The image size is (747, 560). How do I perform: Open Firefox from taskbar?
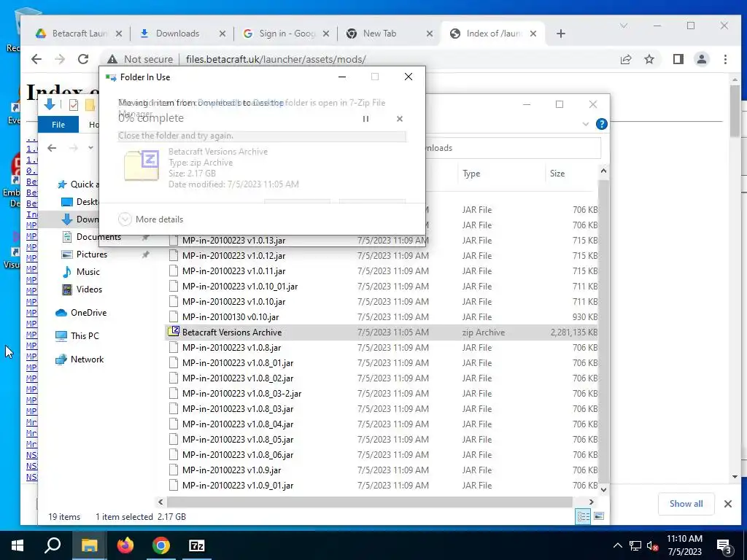tap(125, 545)
